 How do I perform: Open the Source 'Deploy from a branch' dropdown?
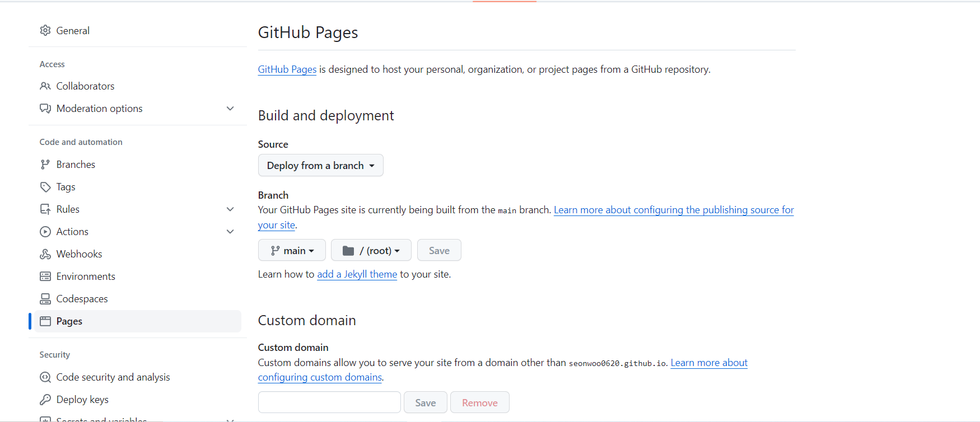click(x=321, y=165)
